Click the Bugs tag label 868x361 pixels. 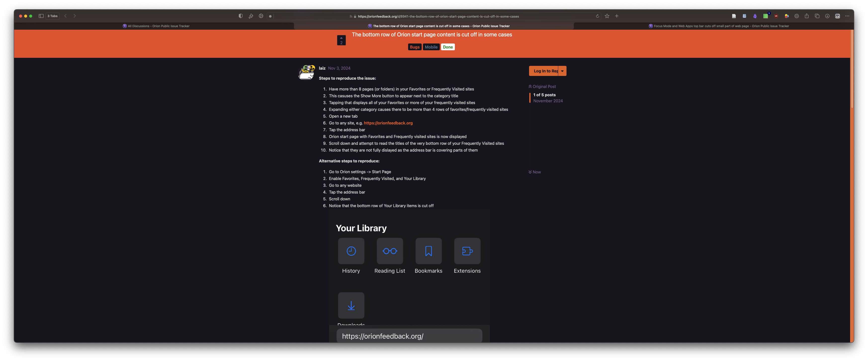(x=414, y=47)
